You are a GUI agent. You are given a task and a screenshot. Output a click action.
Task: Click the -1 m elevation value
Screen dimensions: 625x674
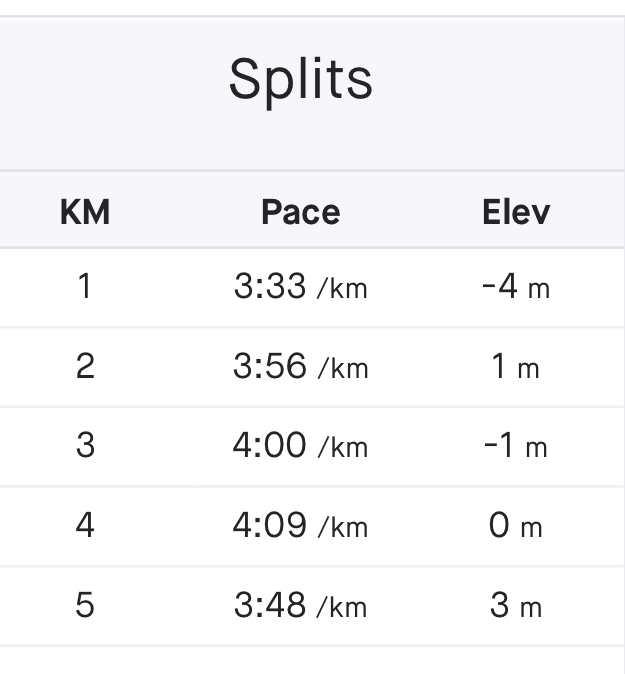[515, 445]
